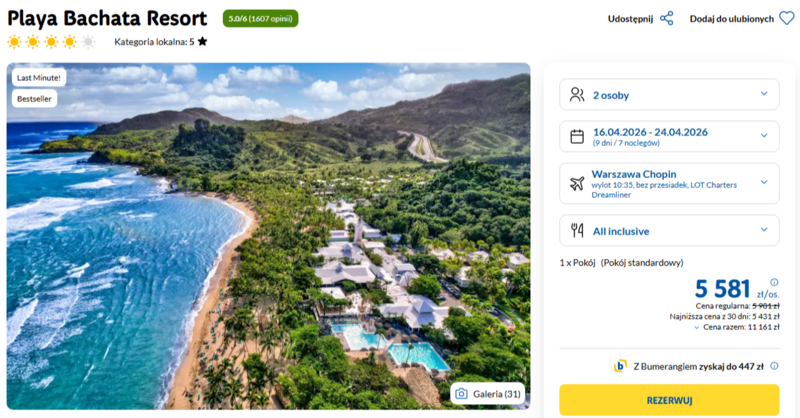This screenshot has height=418, width=800.
Task: Click the camera icon in the Galeria button
Action: click(x=463, y=393)
